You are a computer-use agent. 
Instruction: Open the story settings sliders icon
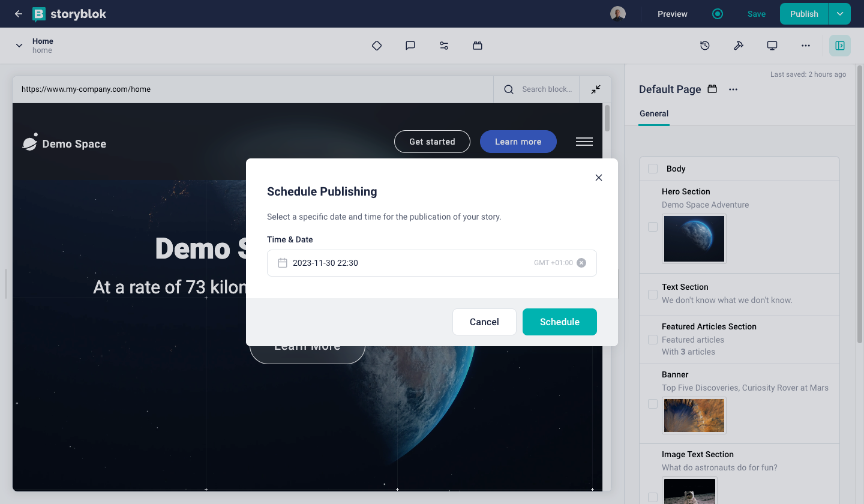click(x=444, y=46)
